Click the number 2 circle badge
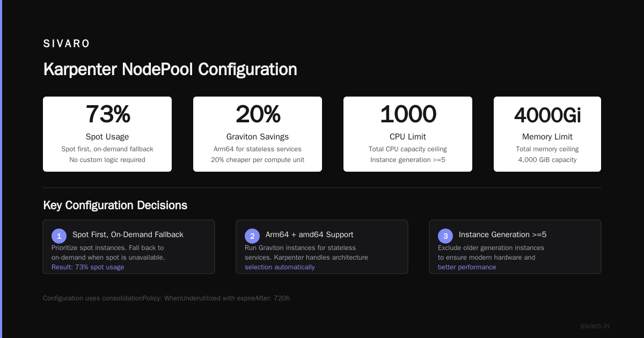Screen dimensions: 644x338 click(252, 236)
